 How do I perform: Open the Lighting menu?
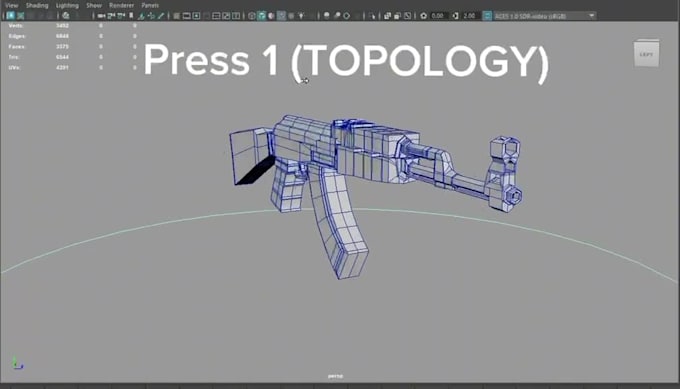click(x=67, y=5)
